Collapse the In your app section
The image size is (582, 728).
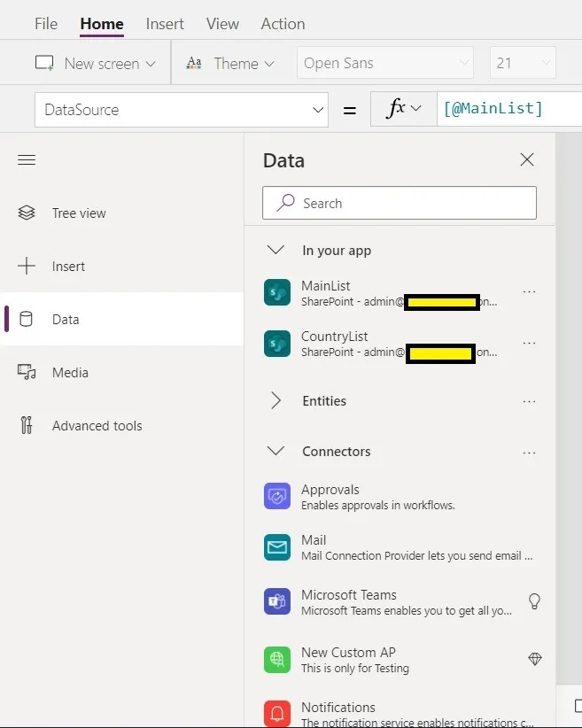(276, 251)
